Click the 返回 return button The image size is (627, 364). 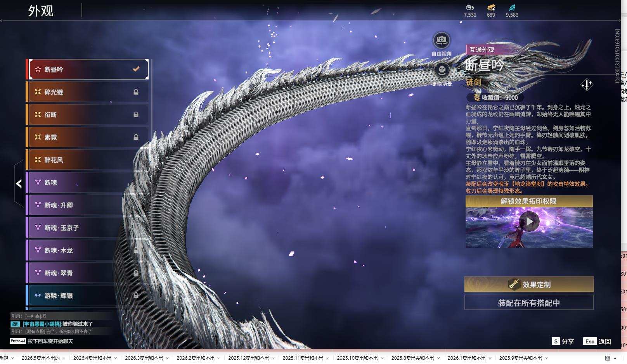point(605,342)
